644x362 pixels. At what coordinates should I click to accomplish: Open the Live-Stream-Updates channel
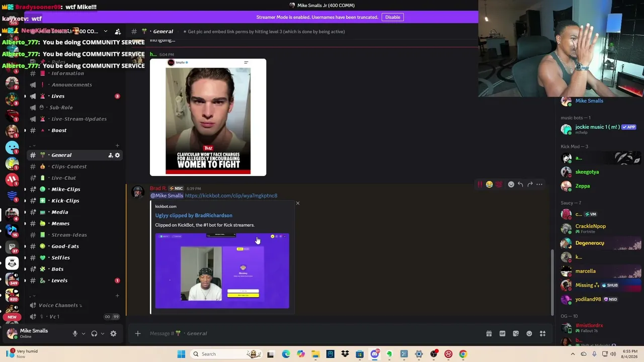pos(79,119)
